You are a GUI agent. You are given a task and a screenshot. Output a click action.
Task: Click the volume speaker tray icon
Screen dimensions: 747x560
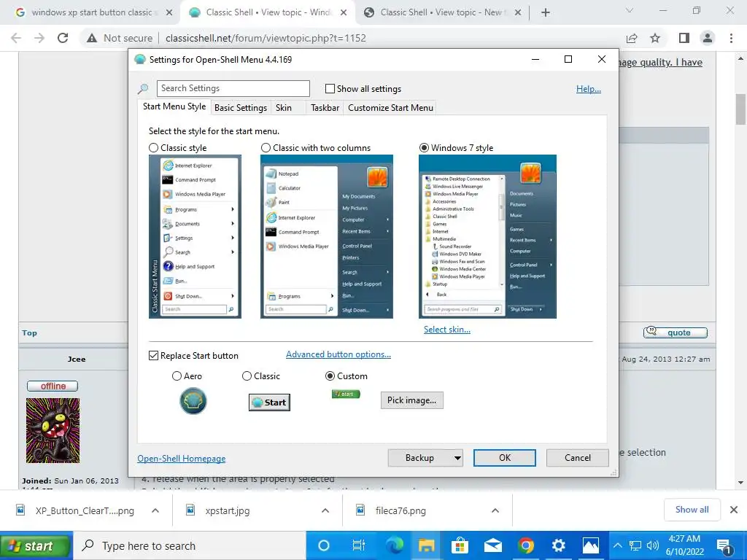653,545
